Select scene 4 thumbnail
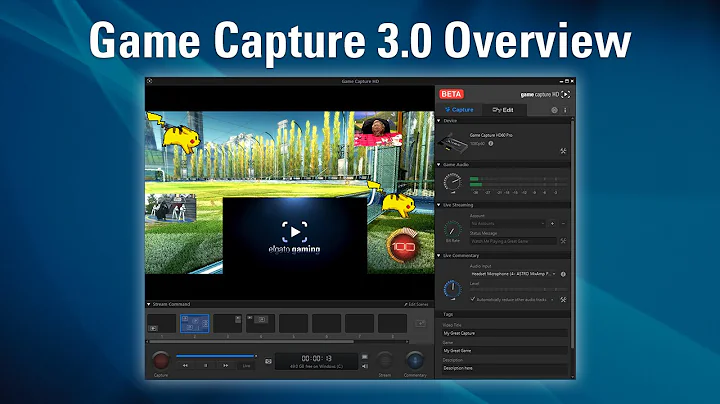Image resolution: width=720 pixels, height=404 pixels. point(261,324)
